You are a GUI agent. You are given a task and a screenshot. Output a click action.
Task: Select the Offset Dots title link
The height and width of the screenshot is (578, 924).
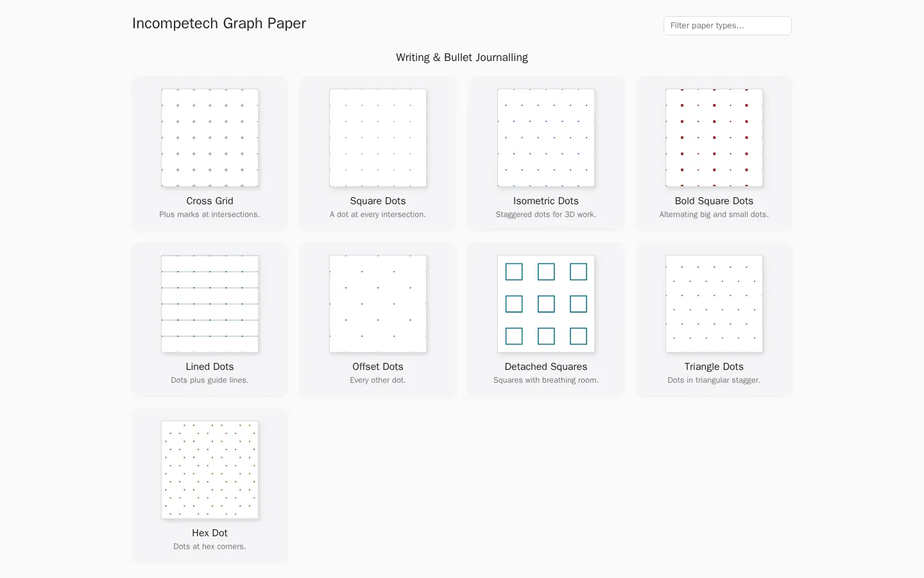378,367
